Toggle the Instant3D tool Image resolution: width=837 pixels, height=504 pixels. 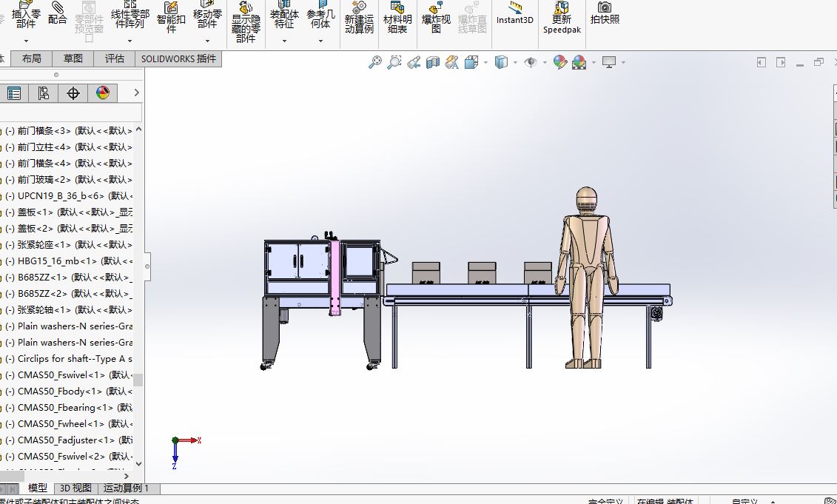(x=514, y=13)
